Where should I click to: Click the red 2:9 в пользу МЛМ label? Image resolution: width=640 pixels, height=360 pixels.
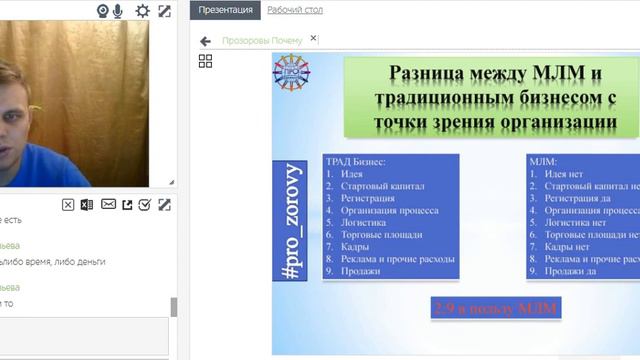point(496,308)
